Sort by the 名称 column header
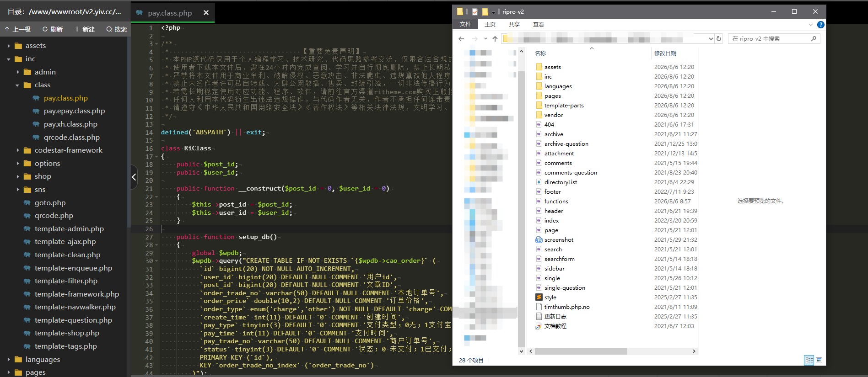868x377 pixels. [540, 53]
